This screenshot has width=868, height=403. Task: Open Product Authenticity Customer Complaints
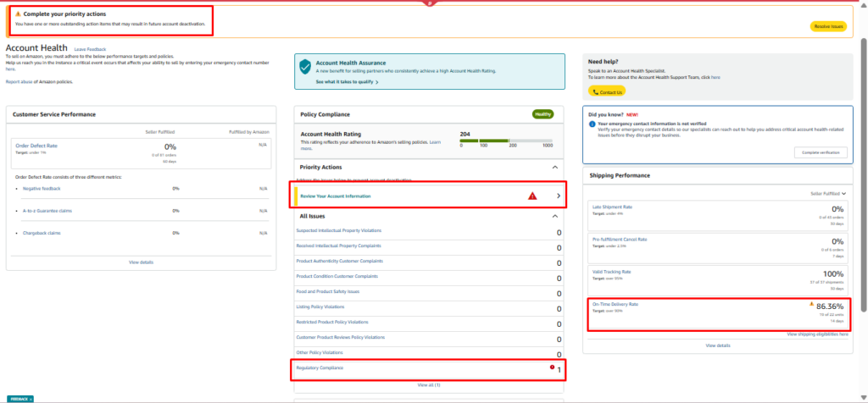point(340,261)
